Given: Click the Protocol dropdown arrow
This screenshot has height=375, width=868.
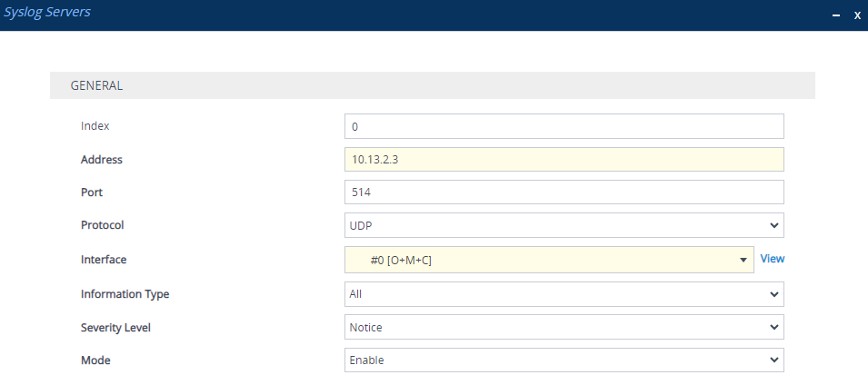Looking at the screenshot, I should pos(774,225).
